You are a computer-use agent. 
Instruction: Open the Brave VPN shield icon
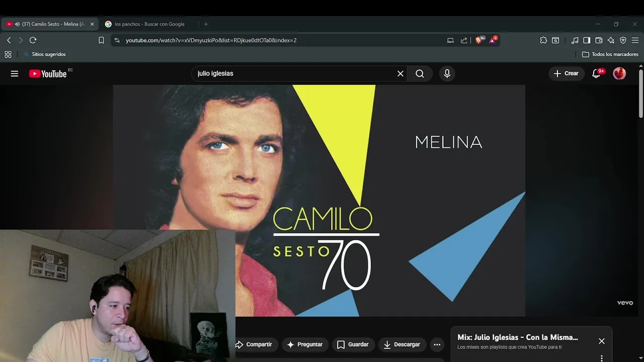point(623,40)
